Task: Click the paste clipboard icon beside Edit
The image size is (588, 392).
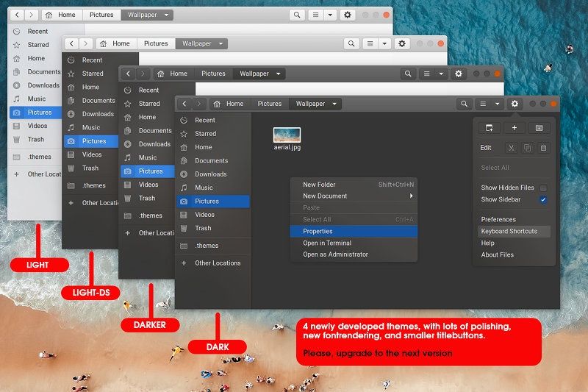Action: pyautogui.click(x=543, y=148)
